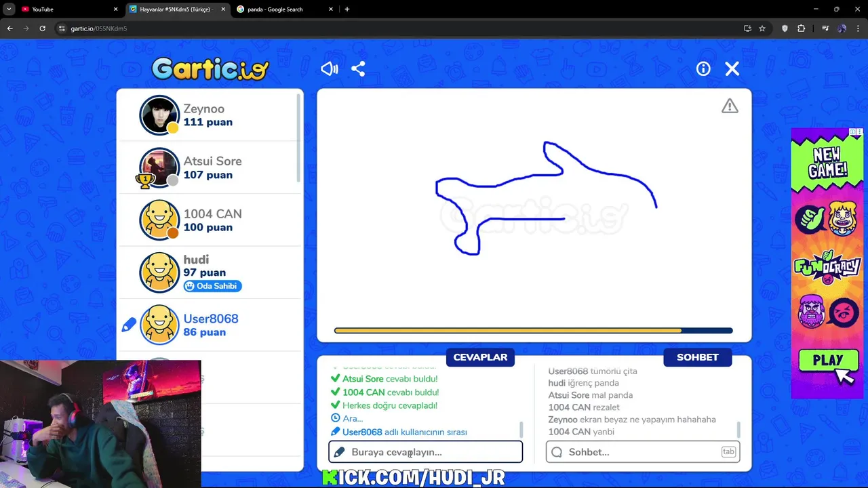Switch to the CEVAPLAR tab
The height and width of the screenshot is (488, 868).
[480, 357]
